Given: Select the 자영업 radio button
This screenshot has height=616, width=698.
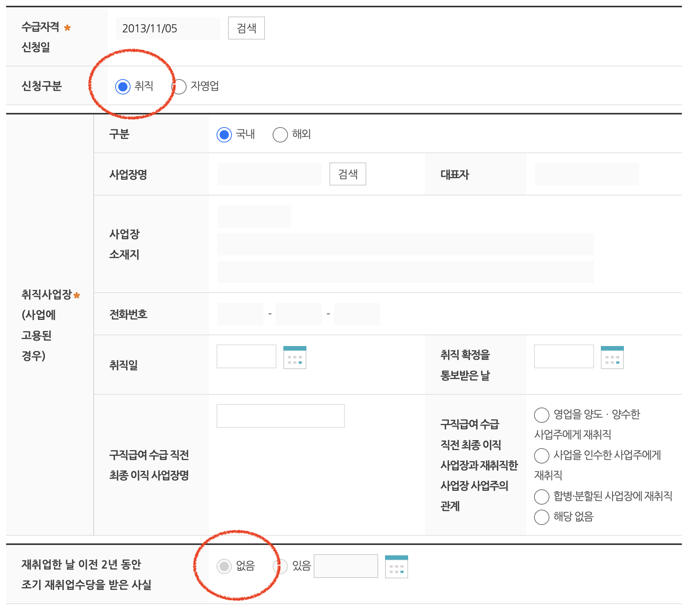Looking at the screenshot, I should 180,87.
